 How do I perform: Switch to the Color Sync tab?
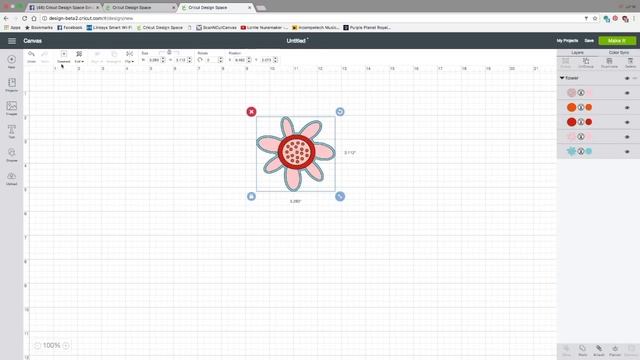[619, 53]
